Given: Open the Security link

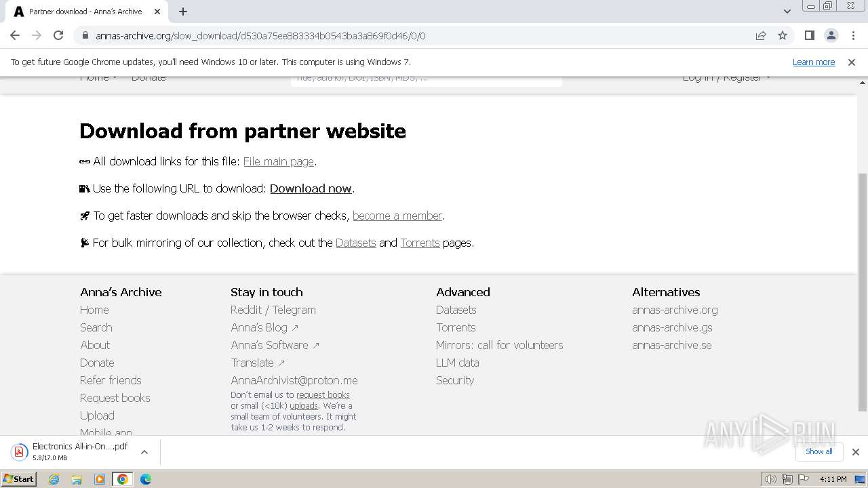Looking at the screenshot, I should (455, 380).
